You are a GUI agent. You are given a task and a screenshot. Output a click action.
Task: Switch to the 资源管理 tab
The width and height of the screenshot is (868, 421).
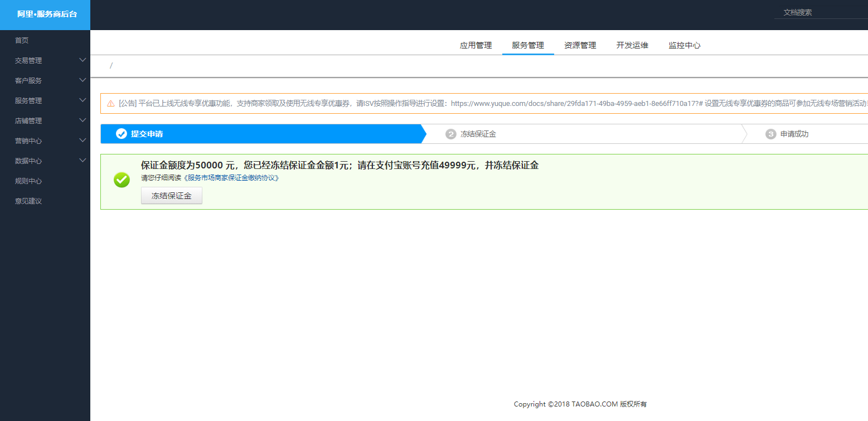tap(580, 46)
